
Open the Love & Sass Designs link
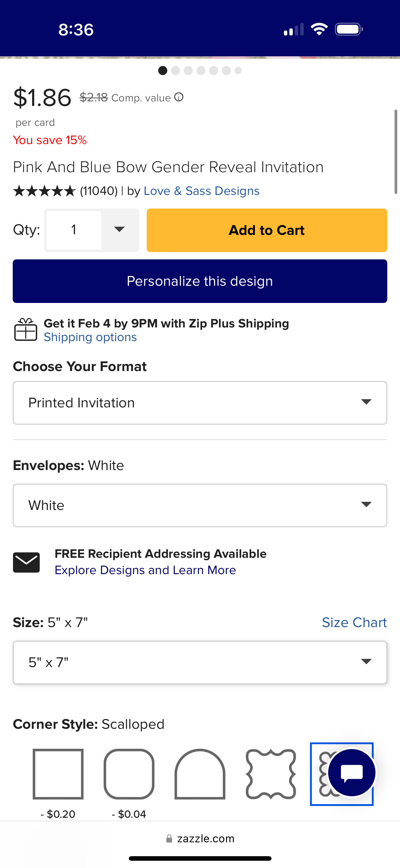point(201,191)
